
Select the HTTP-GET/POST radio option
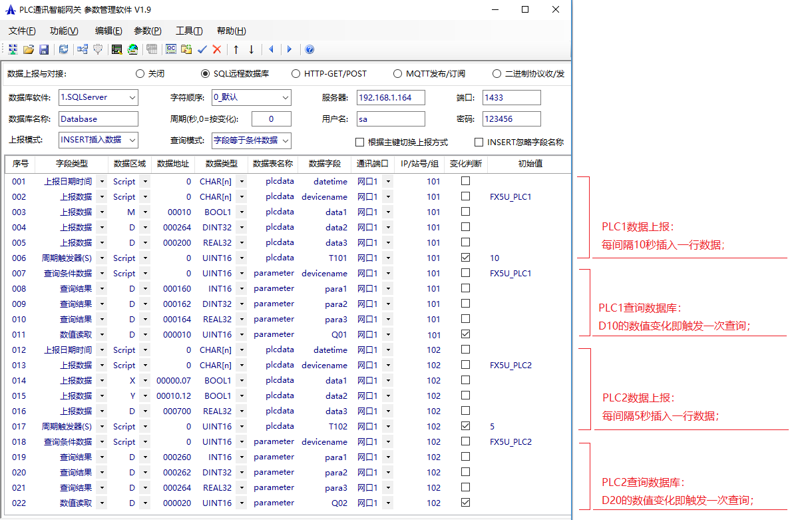coord(296,74)
